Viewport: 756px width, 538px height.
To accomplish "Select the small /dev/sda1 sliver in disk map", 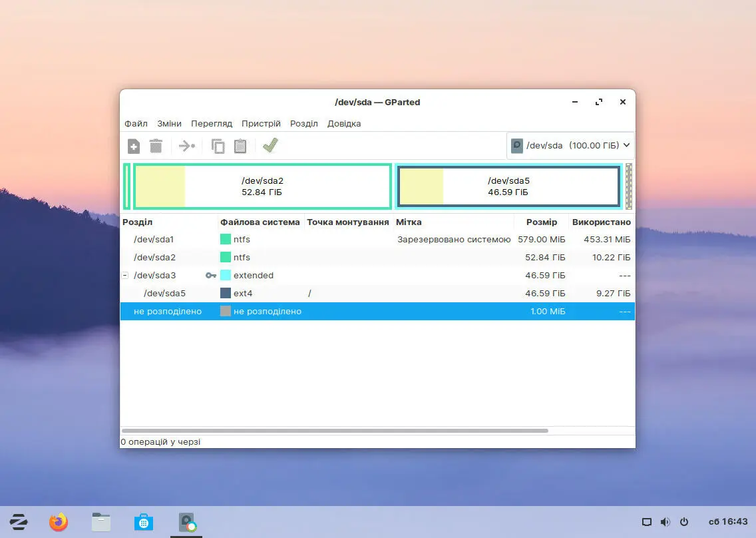I will 127,186.
